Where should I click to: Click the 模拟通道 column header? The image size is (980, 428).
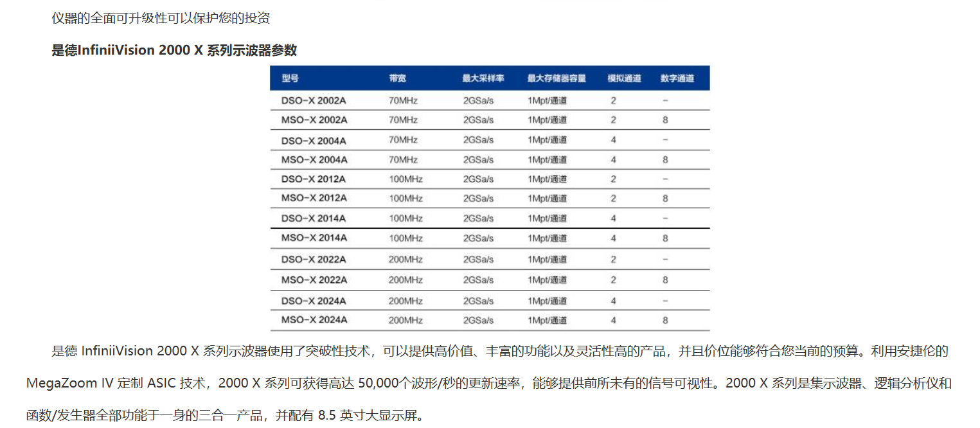coord(624,78)
